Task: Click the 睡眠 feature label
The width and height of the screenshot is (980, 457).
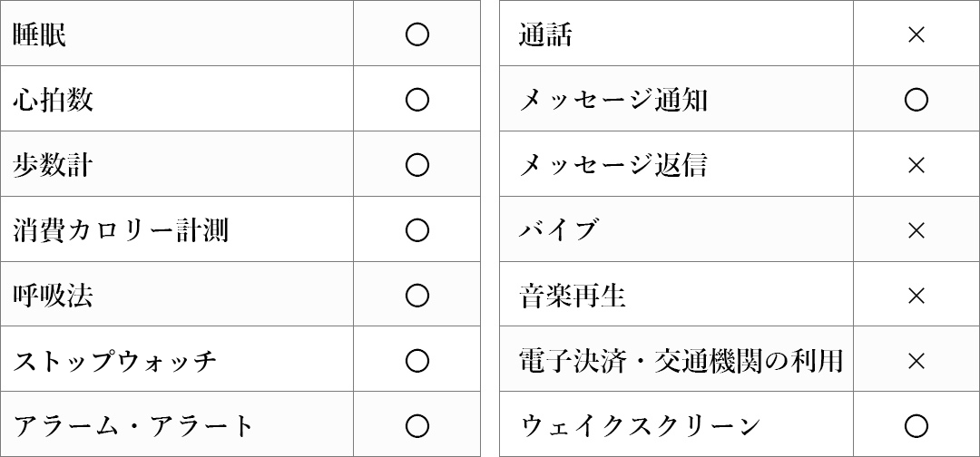Action: [40, 34]
